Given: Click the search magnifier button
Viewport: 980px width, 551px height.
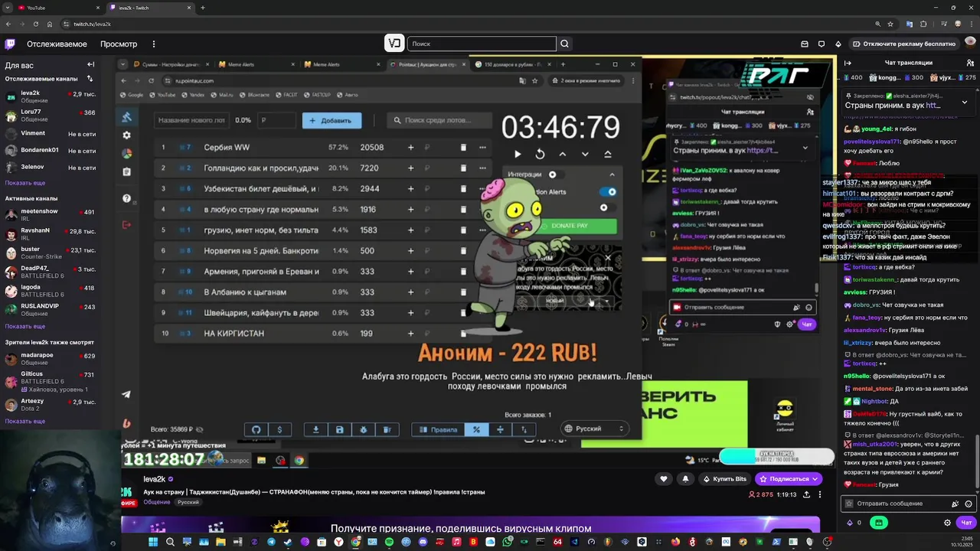Looking at the screenshot, I should point(564,44).
